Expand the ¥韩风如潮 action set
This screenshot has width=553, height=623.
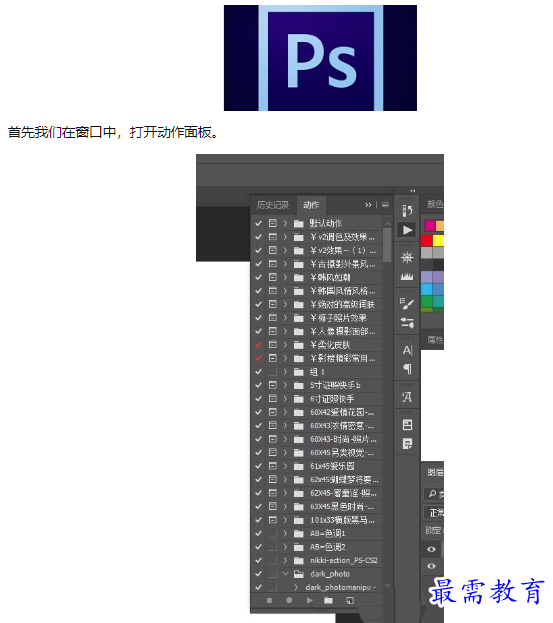pos(285,277)
